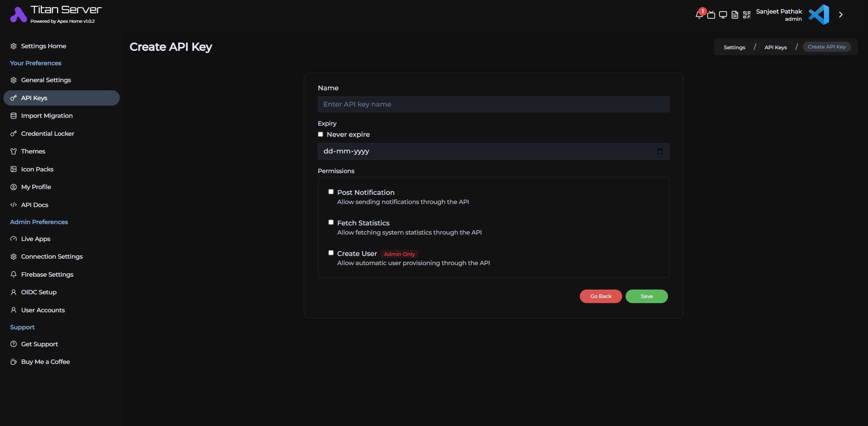Check the Post Notification permission
This screenshot has width=868, height=426.
coord(331,191)
